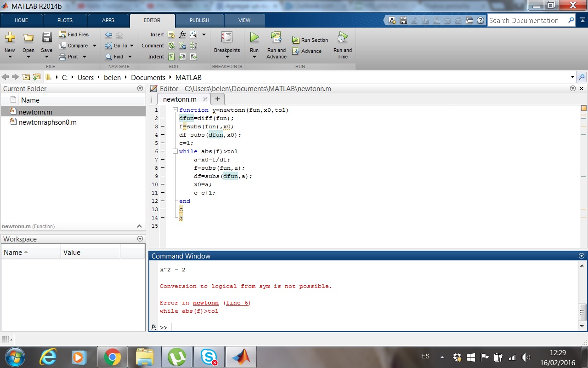Open Skype from the taskbar
This screenshot has width=588, height=368.
click(209, 357)
